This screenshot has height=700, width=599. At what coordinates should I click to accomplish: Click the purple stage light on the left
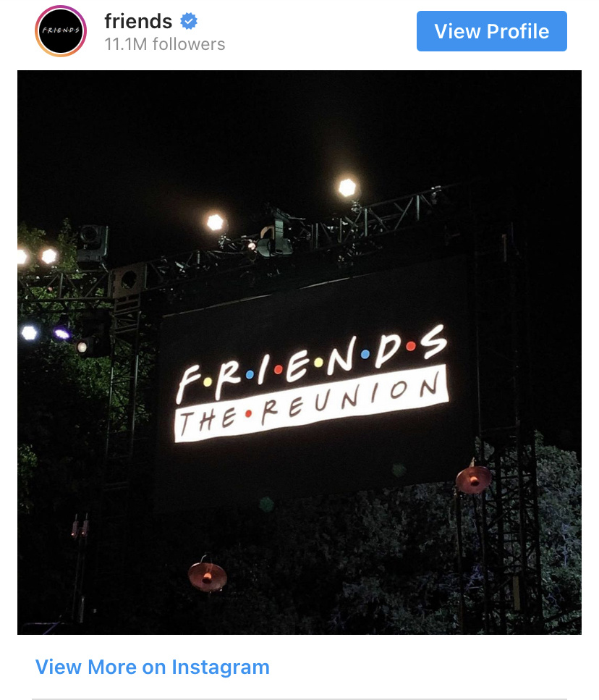(x=61, y=333)
